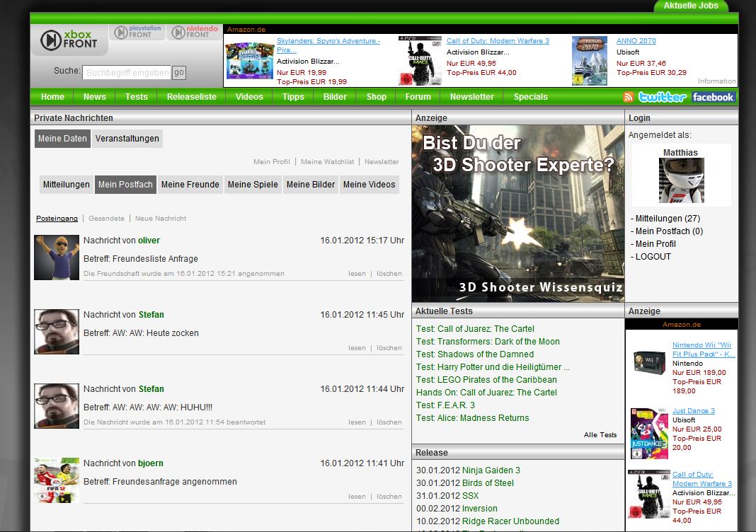Click Matthias profile avatar picture
The width and height of the screenshot is (756, 532).
[x=681, y=181]
